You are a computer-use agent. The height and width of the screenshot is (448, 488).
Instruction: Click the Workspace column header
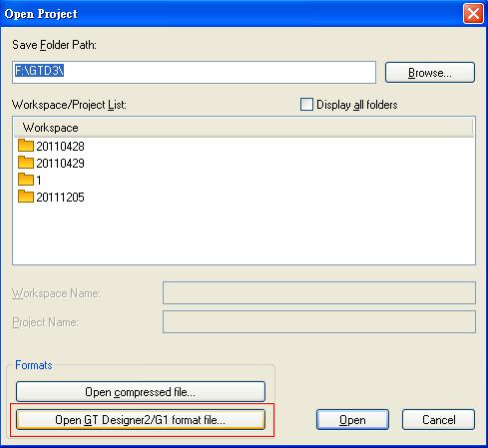click(x=244, y=128)
